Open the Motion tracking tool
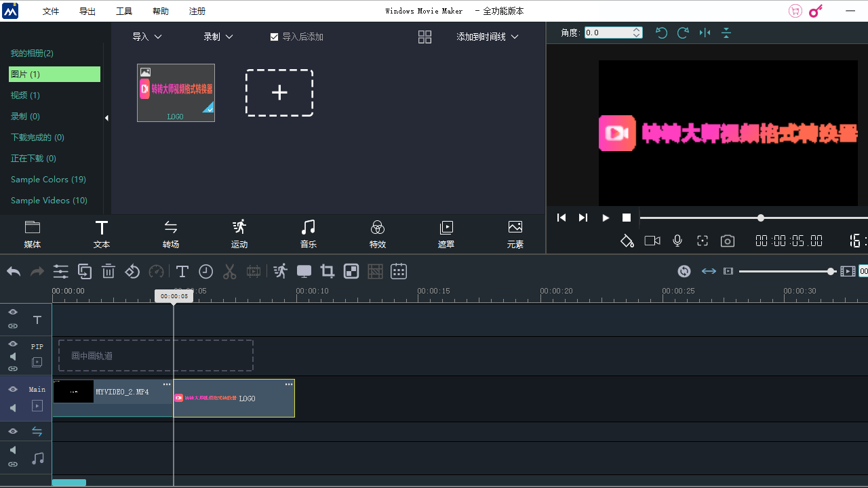This screenshot has height=488, width=868. pyautogui.click(x=280, y=271)
